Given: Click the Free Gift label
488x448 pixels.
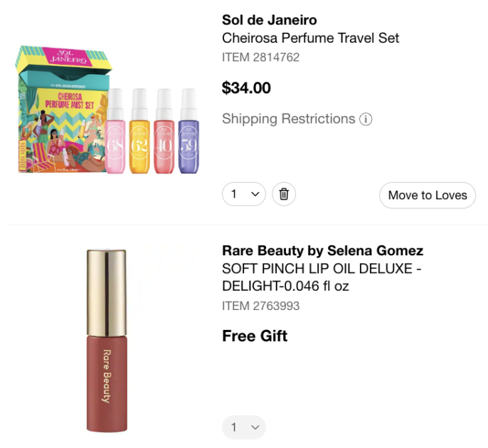Looking at the screenshot, I should pos(255,336).
